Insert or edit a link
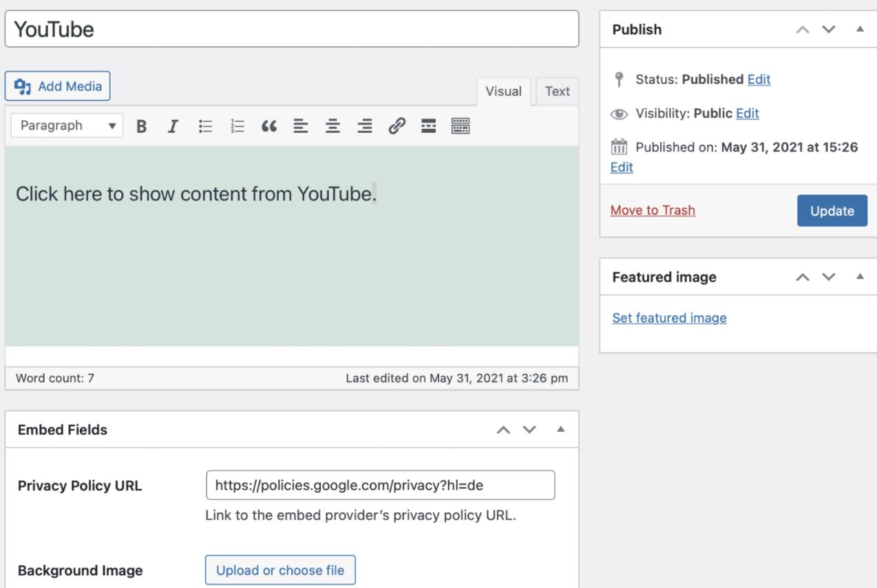Viewport: 877px width, 588px height. 397,126
